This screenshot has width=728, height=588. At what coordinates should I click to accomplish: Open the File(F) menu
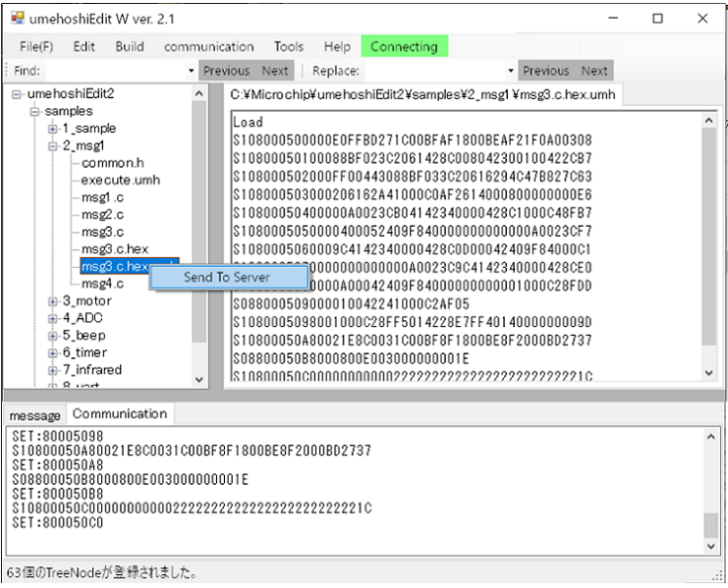tap(36, 46)
